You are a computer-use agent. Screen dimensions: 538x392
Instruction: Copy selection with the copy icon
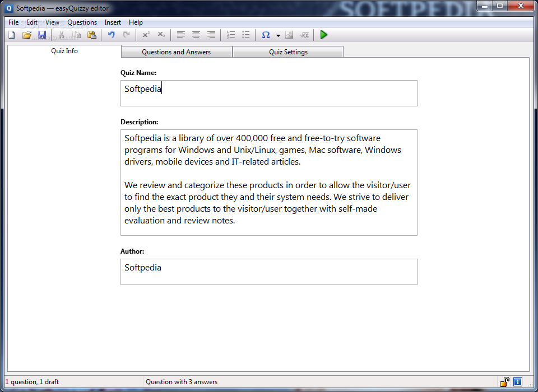tap(77, 35)
